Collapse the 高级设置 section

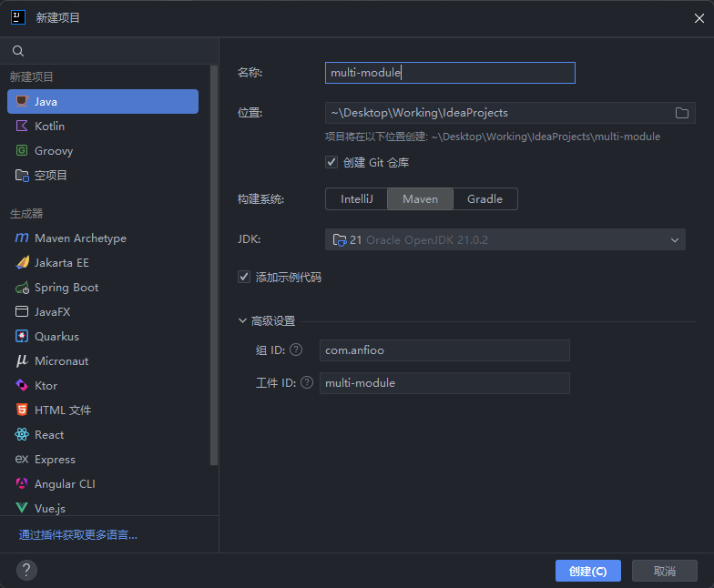pyautogui.click(x=242, y=320)
